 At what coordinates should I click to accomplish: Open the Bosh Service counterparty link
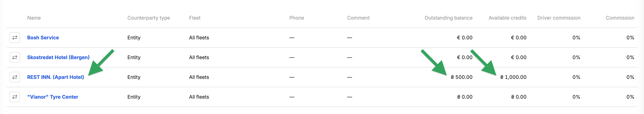(x=43, y=38)
